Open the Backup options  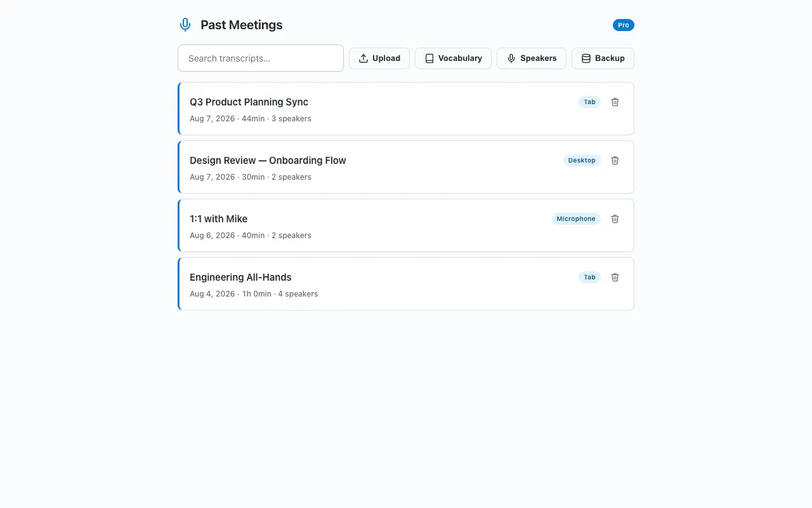[x=603, y=58]
